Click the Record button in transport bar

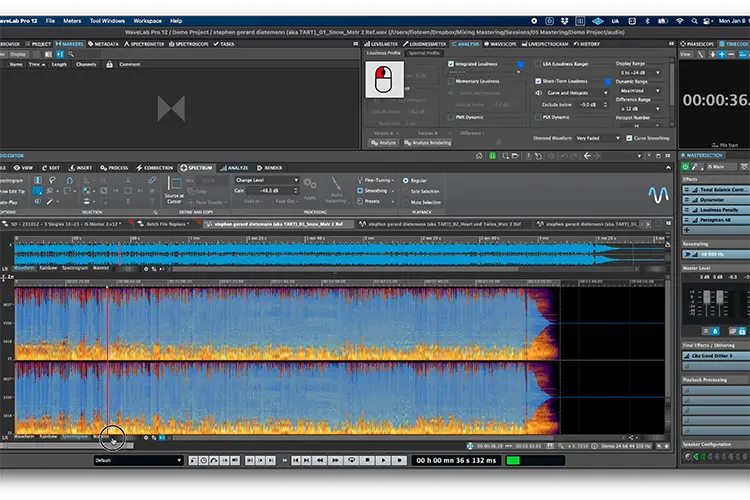click(x=399, y=460)
